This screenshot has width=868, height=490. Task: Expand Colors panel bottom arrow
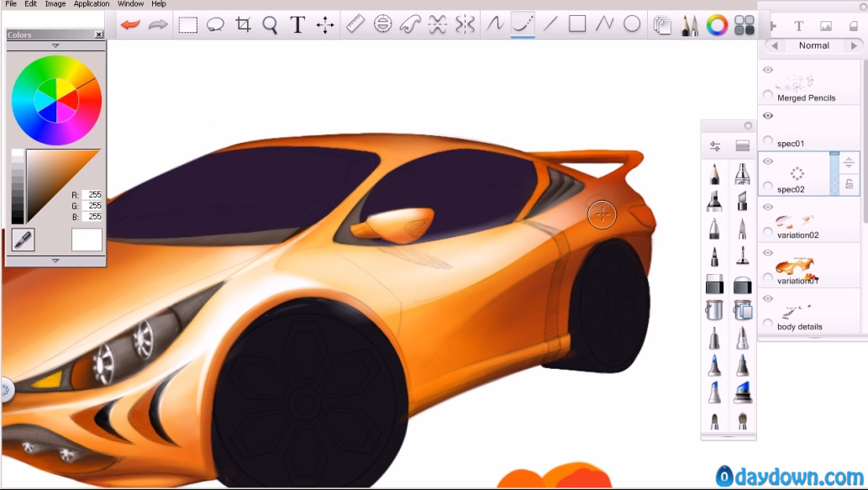(x=55, y=261)
